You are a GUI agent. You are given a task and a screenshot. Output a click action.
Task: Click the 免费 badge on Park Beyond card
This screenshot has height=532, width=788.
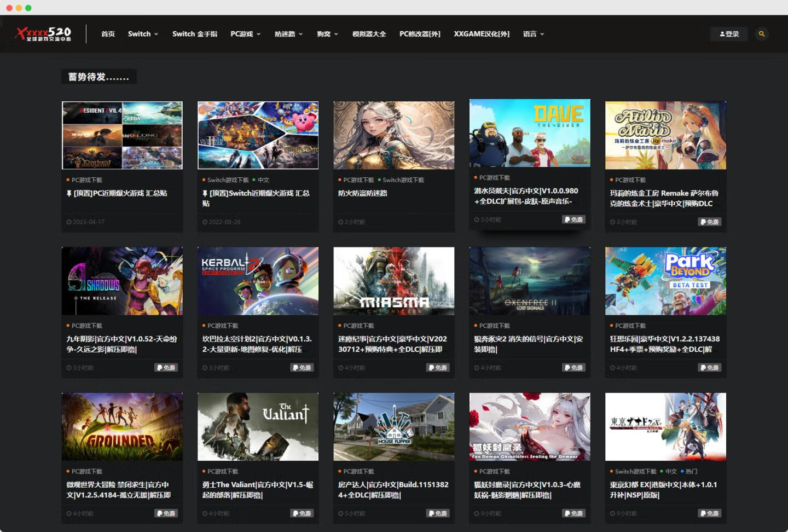710,368
